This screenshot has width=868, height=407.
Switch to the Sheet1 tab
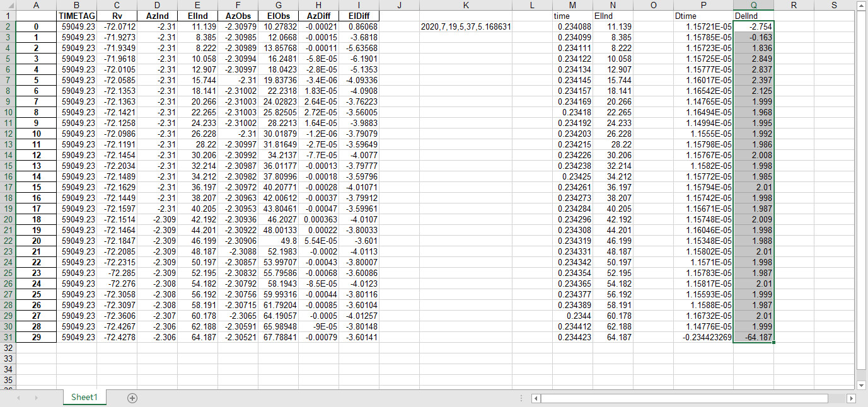click(x=84, y=398)
